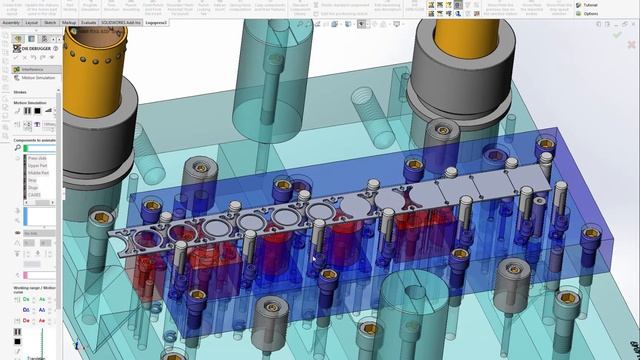This screenshot has height=360, width=640.
Task: Open the Assembly ribbon tab
Action: pos(11,23)
